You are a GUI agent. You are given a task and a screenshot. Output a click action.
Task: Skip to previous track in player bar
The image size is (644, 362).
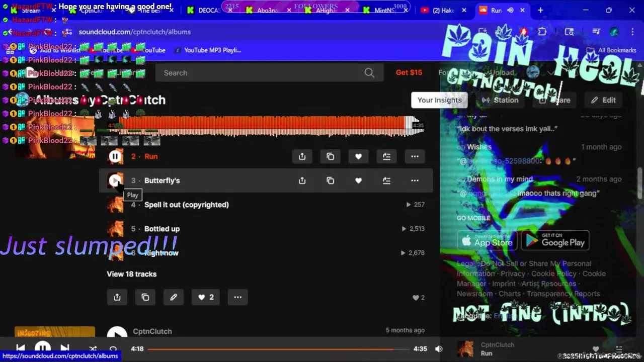coord(20,348)
